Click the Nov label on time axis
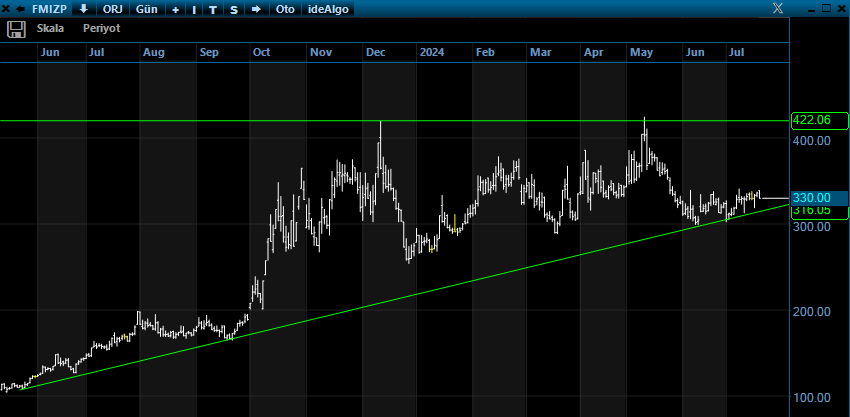Image resolution: width=850 pixels, height=417 pixels. click(321, 53)
